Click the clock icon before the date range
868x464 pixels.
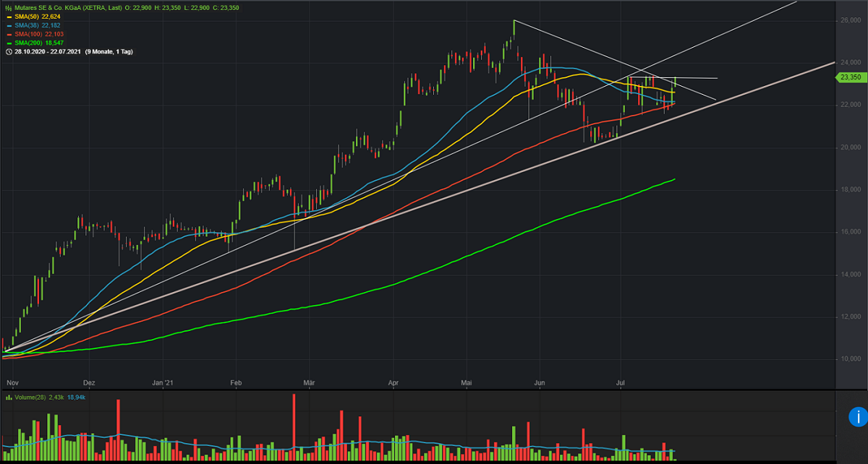click(8, 51)
